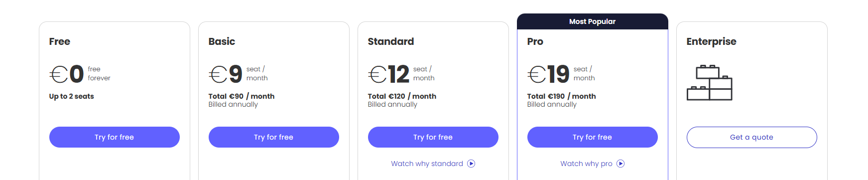
Task: Click the Standard plan title
Action: point(391,41)
